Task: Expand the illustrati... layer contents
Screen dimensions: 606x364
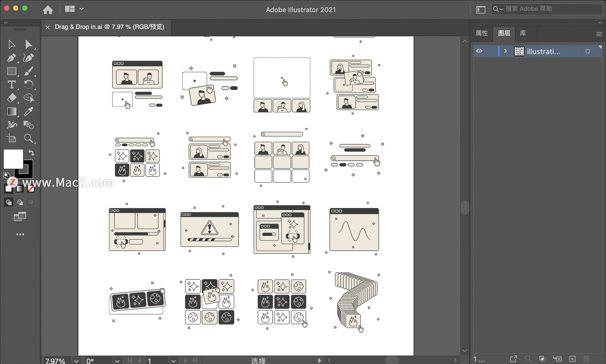Action: pyautogui.click(x=506, y=51)
